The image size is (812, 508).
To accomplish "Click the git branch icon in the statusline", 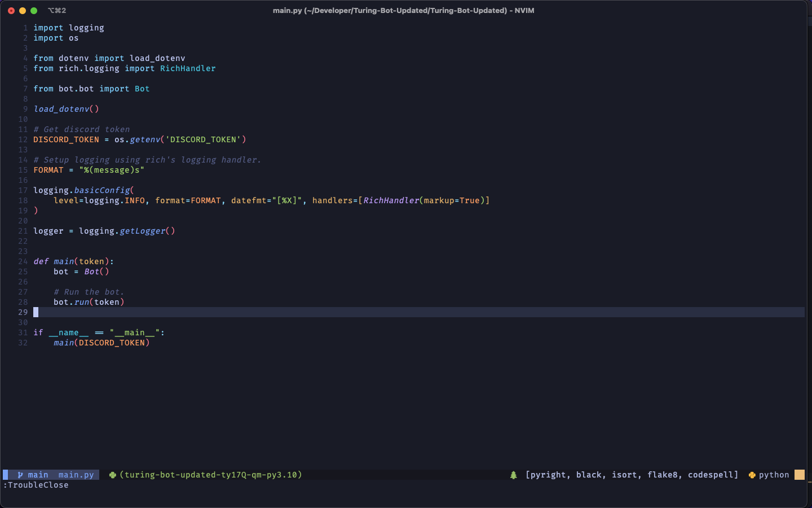I will click(20, 474).
